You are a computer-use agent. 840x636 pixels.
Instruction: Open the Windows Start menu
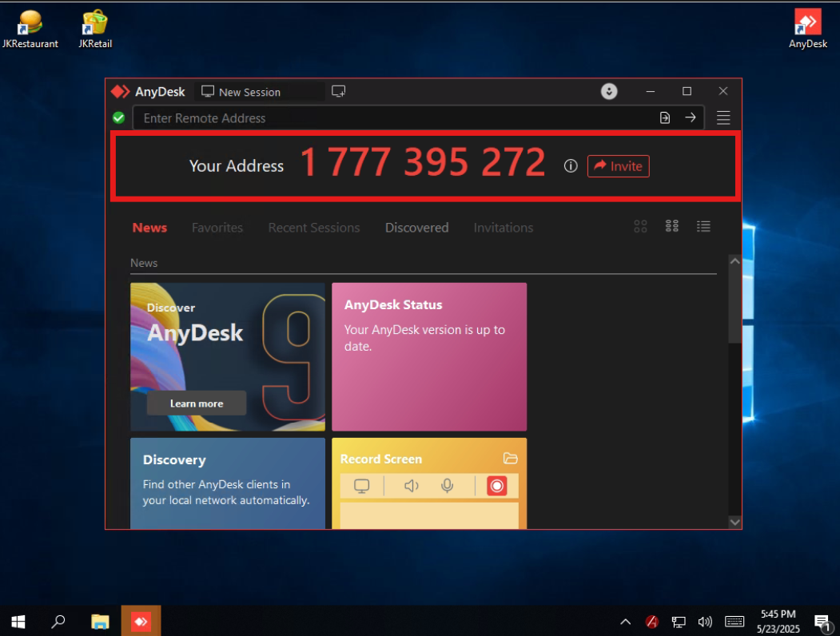point(18,621)
